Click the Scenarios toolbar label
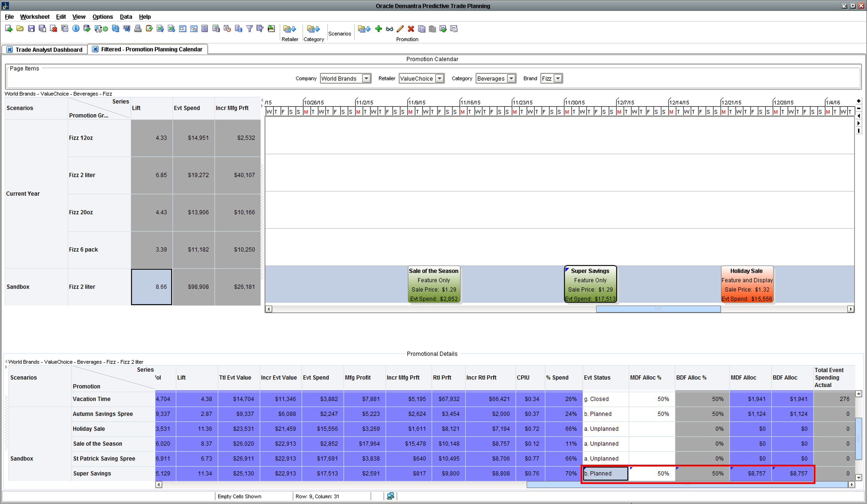867x504 pixels. point(339,33)
